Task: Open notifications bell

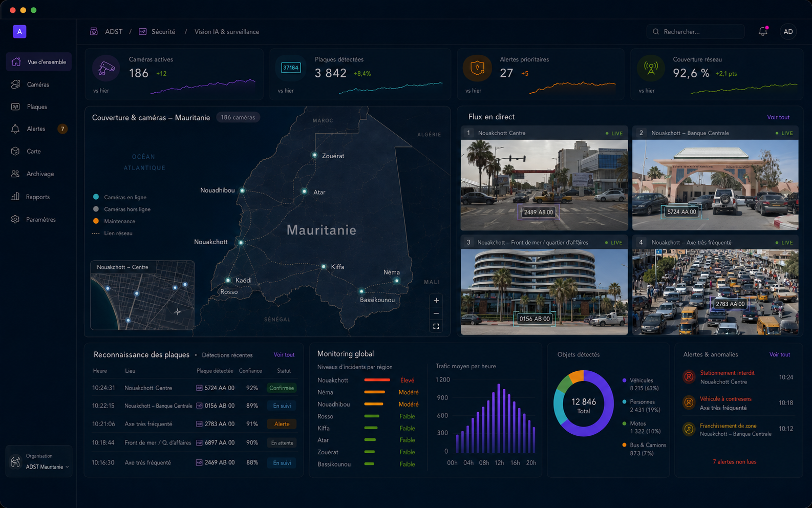Action: [x=763, y=32]
